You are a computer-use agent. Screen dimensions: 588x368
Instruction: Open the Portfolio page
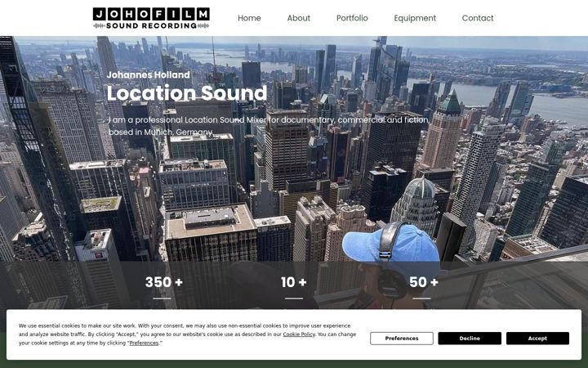(352, 18)
